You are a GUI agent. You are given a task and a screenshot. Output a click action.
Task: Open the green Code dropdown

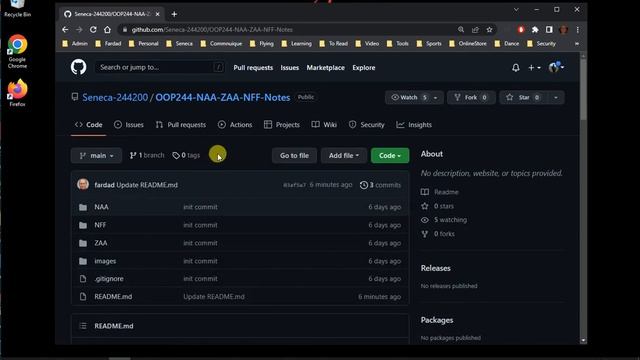(390, 156)
